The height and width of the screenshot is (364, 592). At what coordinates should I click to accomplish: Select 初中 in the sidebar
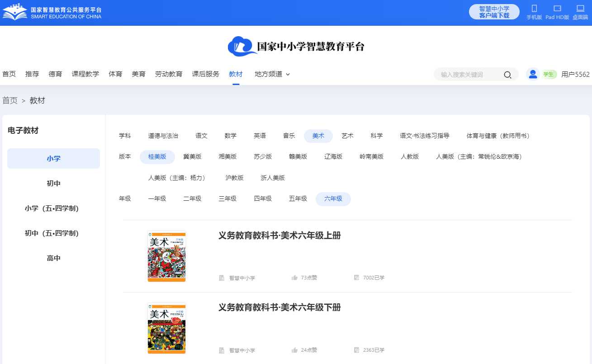[x=53, y=184]
